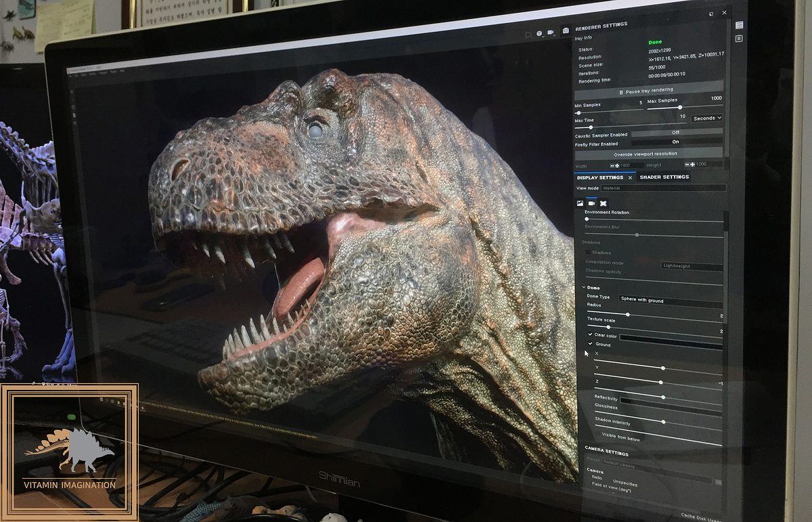Enable the Shadows checkbox
Screen dimensions: 812x522
(587, 253)
